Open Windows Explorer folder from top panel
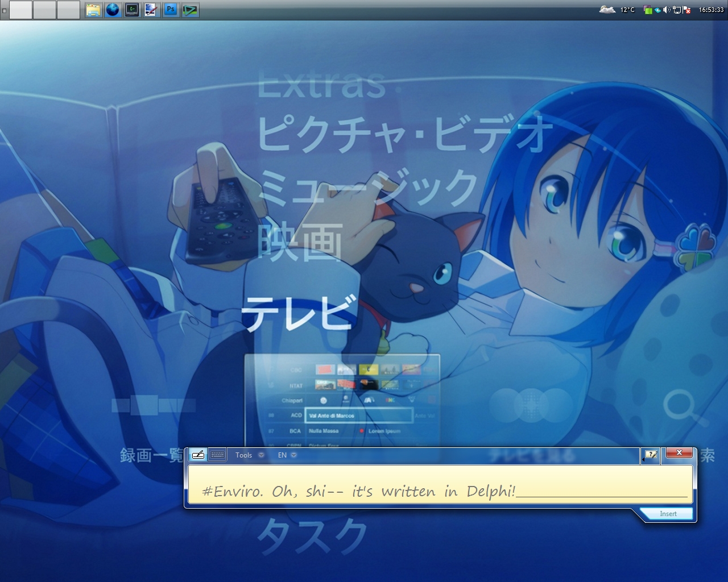 click(93, 10)
